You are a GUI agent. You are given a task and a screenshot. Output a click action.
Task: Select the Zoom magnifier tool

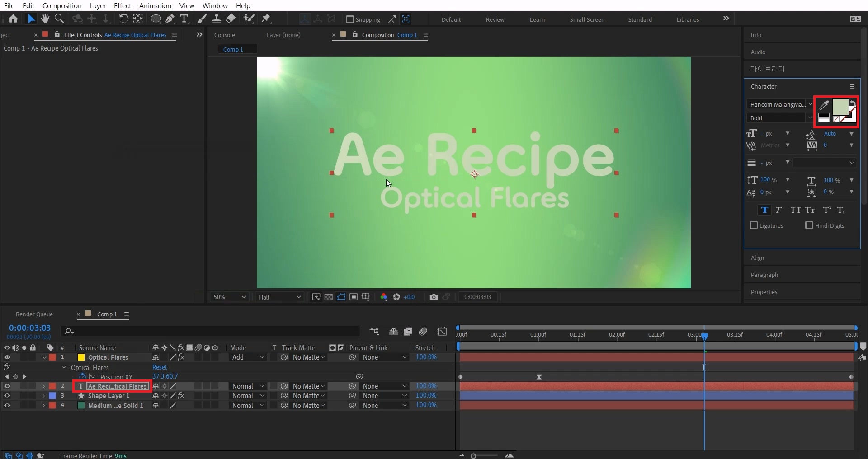(x=59, y=19)
